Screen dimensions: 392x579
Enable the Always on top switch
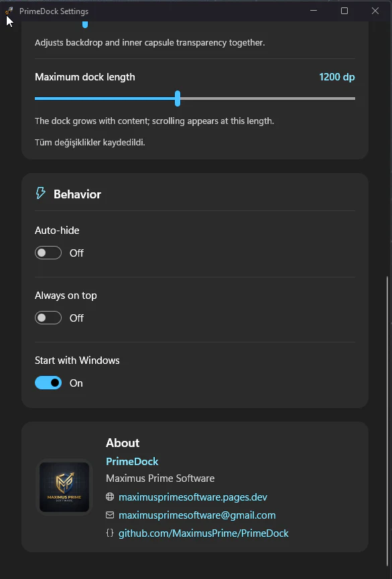pos(48,318)
